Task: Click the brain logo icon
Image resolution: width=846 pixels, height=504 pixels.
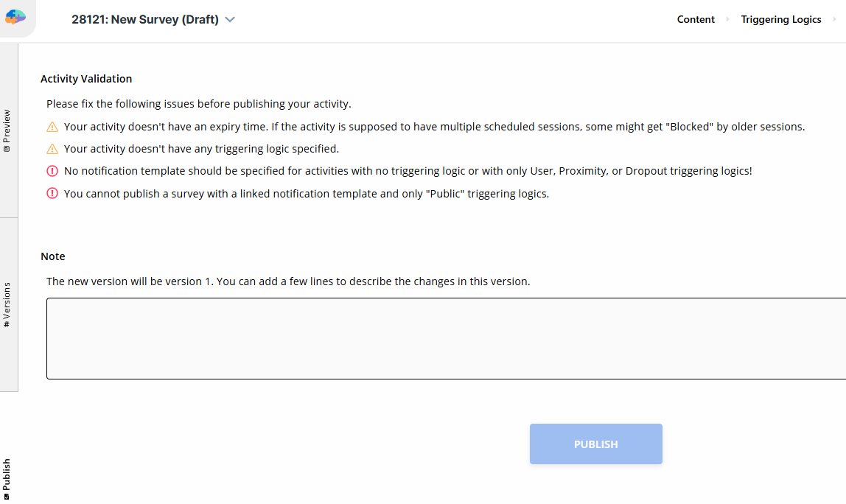Action: (x=15, y=16)
